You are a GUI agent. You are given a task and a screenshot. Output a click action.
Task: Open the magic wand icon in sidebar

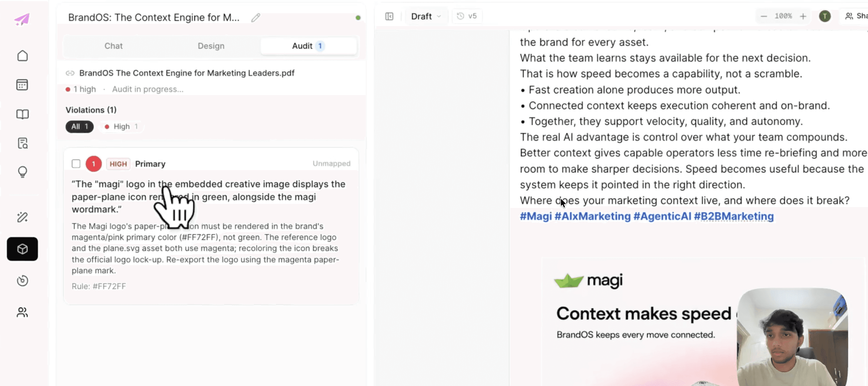click(x=22, y=217)
